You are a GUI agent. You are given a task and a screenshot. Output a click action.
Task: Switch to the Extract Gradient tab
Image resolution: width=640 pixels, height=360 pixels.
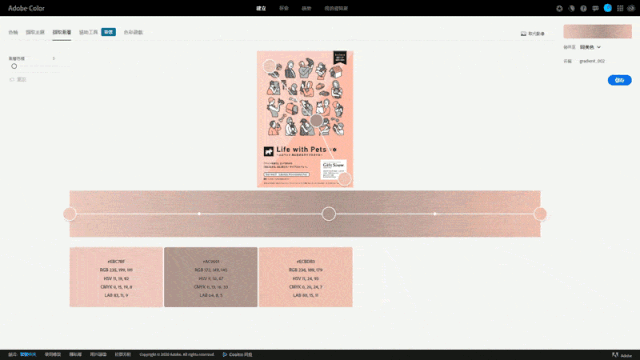click(62, 32)
